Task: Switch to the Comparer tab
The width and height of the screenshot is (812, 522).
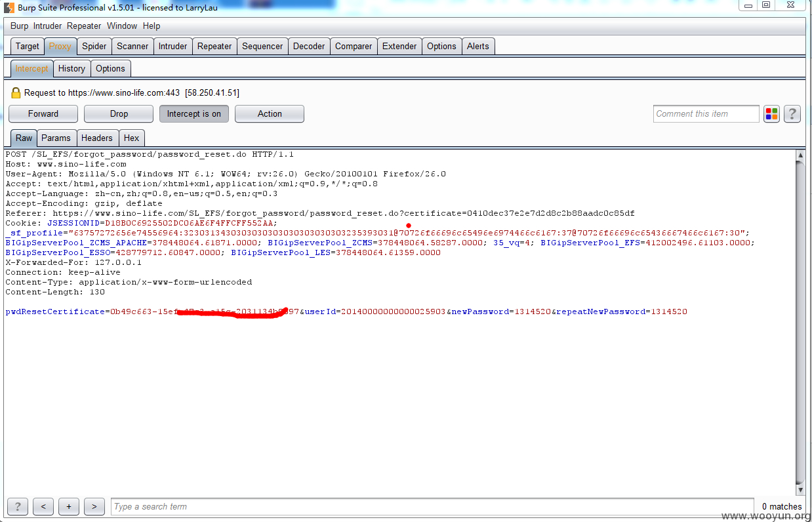Action: 354,47
